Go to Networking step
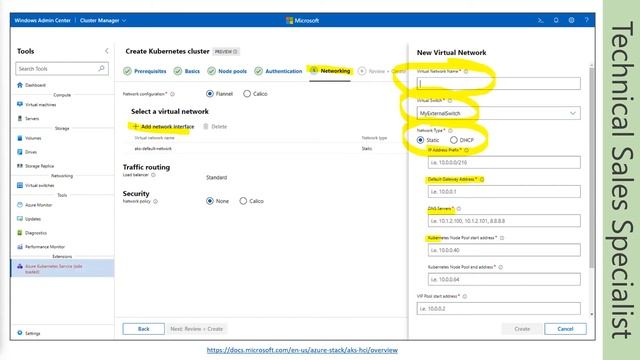The height and width of the screenshot is (360, 640). [x=330, y=71]
